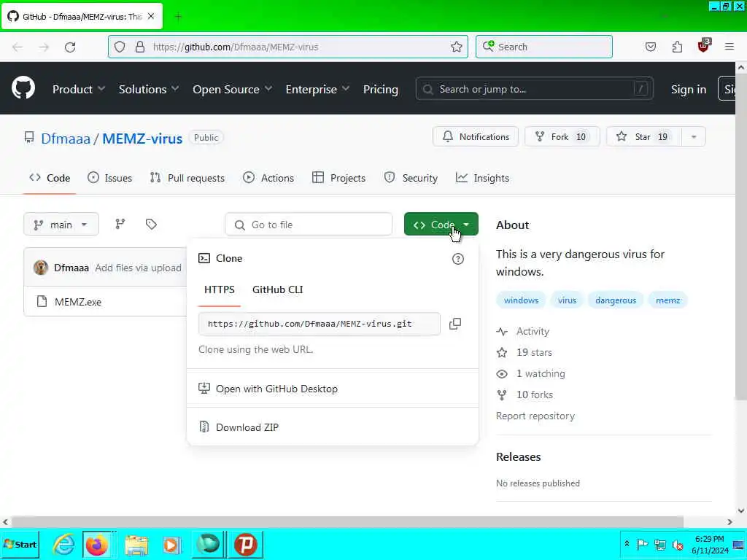Click the dangerous topic tag
747x560 pixels.
click(616, 300)
